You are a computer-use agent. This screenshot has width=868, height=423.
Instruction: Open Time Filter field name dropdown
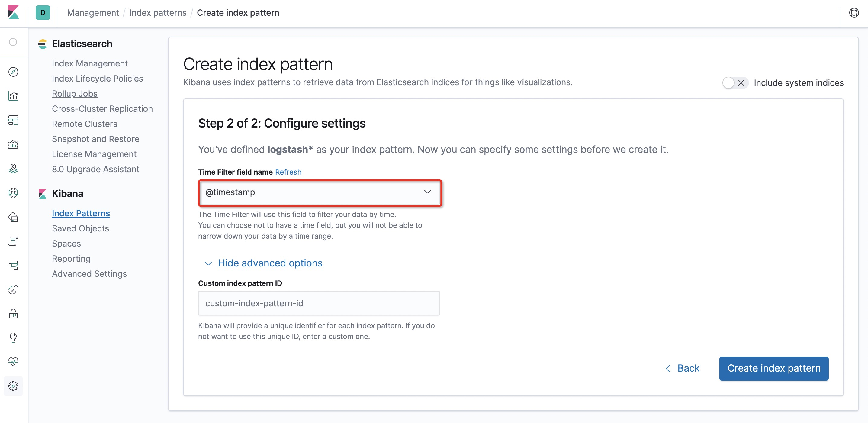[x=320, y=192]
